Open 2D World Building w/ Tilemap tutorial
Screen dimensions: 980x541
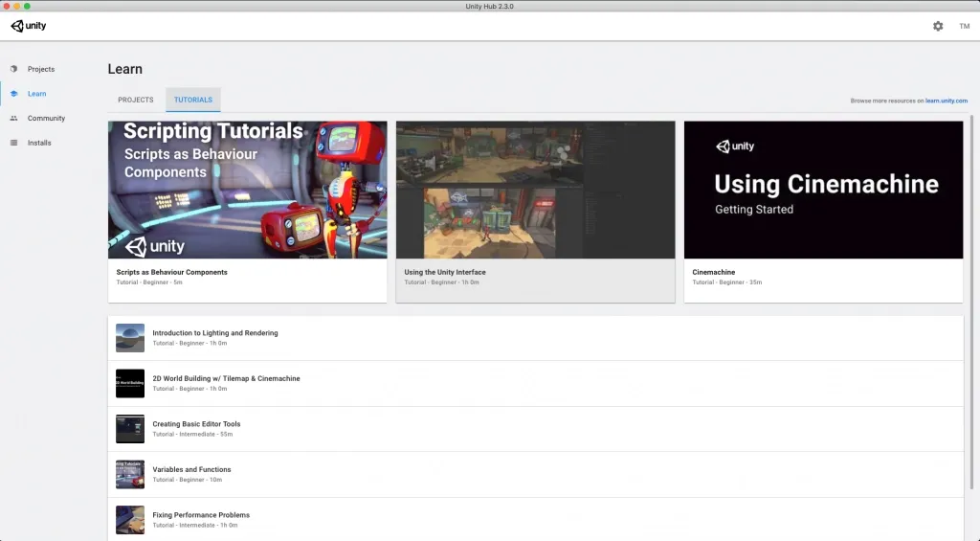point(536,383)
